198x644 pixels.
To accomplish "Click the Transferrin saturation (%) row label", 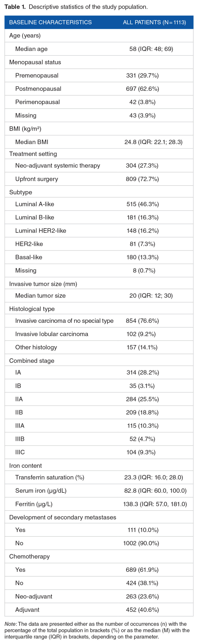I will [50, 477].
